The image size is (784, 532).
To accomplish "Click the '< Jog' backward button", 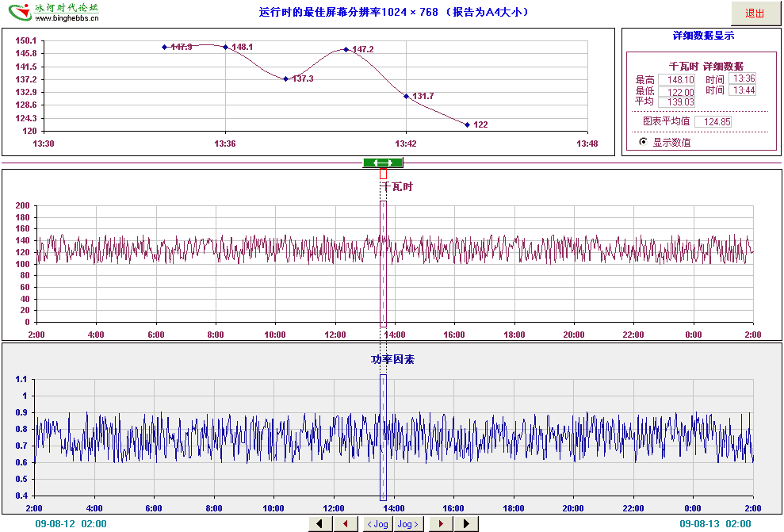I will tap(377, 524).
